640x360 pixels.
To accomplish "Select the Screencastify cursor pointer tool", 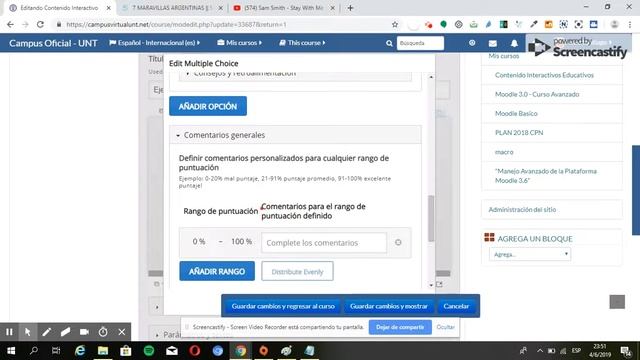I will click(x=27, y=332).
